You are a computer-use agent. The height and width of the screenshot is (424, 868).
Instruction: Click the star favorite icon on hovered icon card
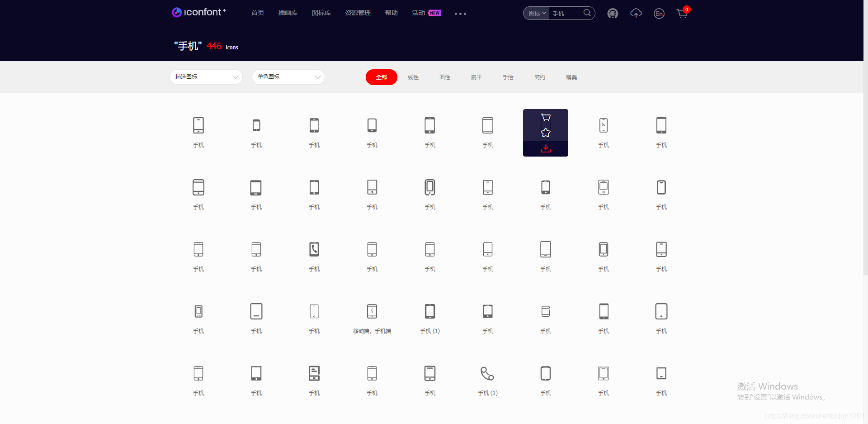pyautogui.click(x=545, y=133)
